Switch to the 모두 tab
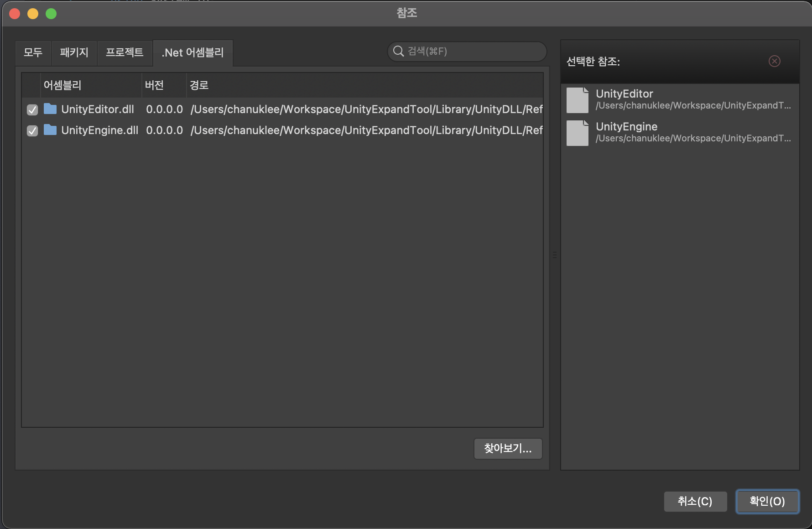Screen dimensions: 812x529 [x=33, y=52]
